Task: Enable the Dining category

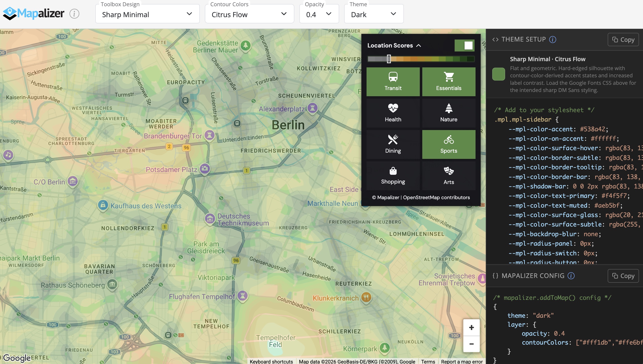Action: click(393, 144)
